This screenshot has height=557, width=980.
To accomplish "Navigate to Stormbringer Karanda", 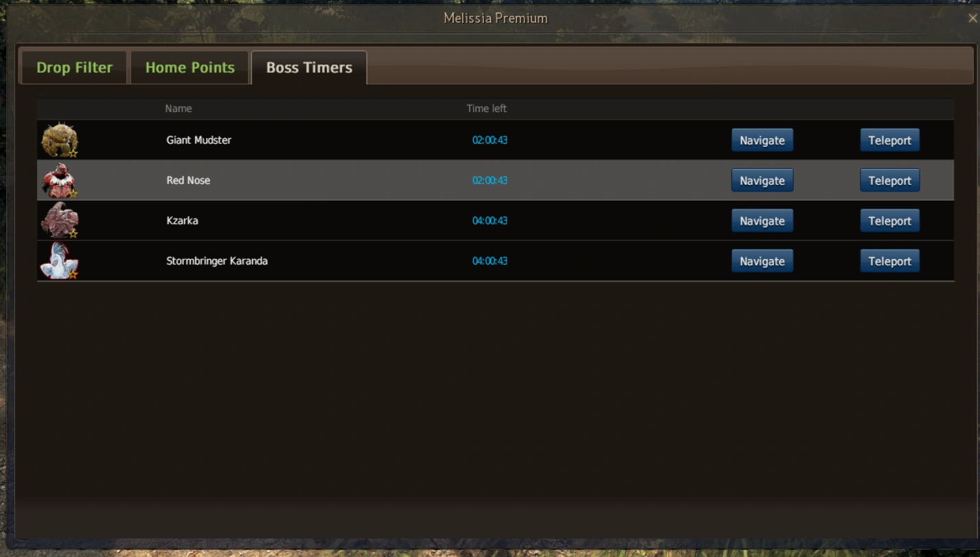I will (x=762, y=261).
